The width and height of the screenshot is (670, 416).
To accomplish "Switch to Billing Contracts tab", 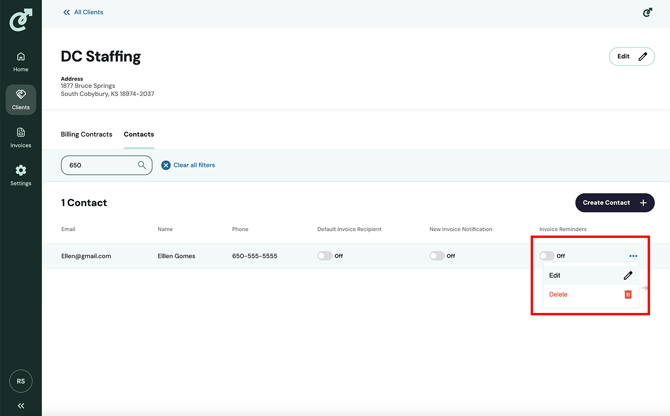I will coord(86,134).
